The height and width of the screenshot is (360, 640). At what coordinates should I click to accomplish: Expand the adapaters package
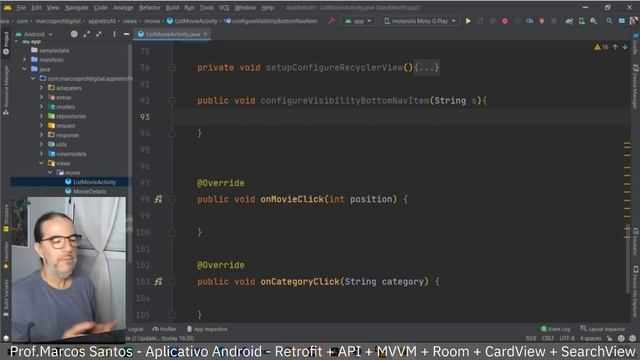[x=41, y=88]
